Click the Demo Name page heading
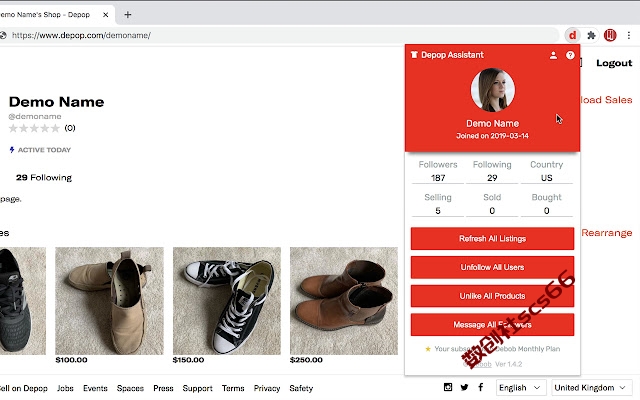Image resolution: width=640 pixels, height=400 pixels. [x=56, y=102]
